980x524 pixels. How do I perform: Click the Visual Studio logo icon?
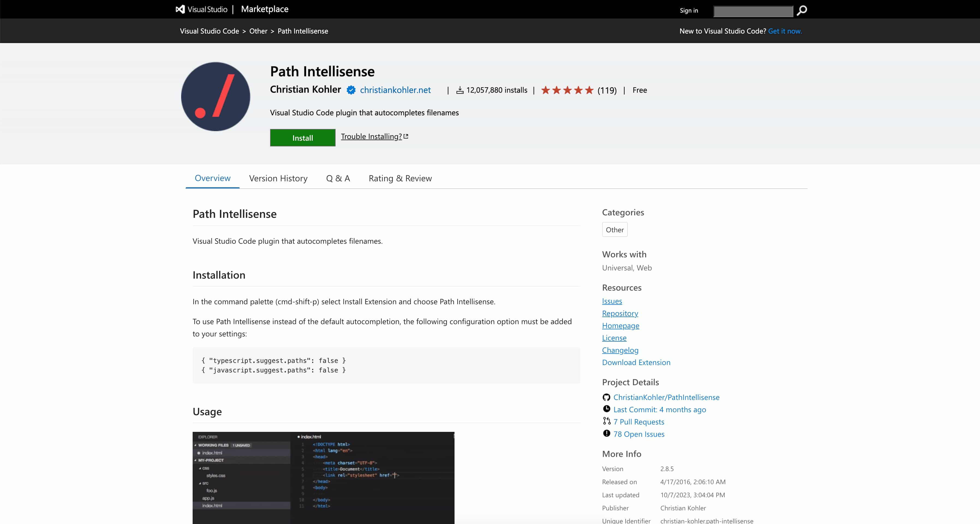point(180,9)
